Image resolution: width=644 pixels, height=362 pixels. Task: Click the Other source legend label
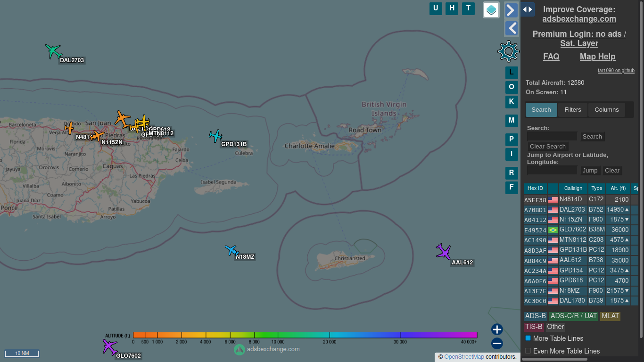(x=555, y=327)
